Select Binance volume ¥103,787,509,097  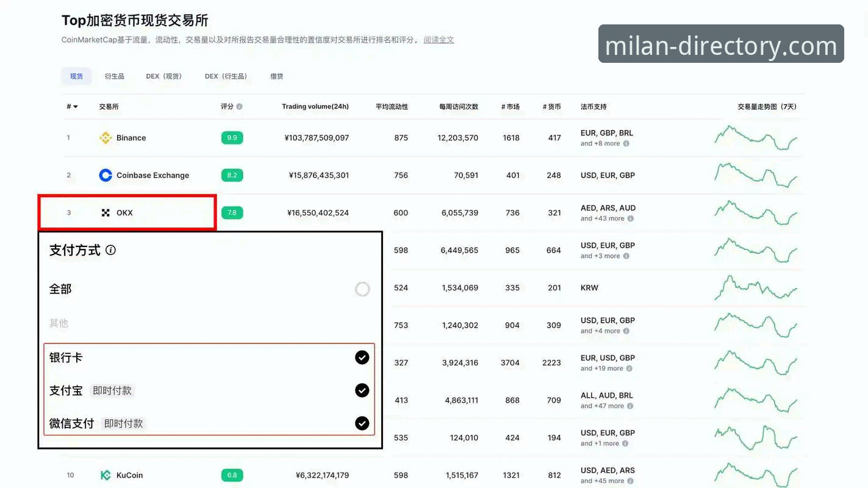pos(317,138)
